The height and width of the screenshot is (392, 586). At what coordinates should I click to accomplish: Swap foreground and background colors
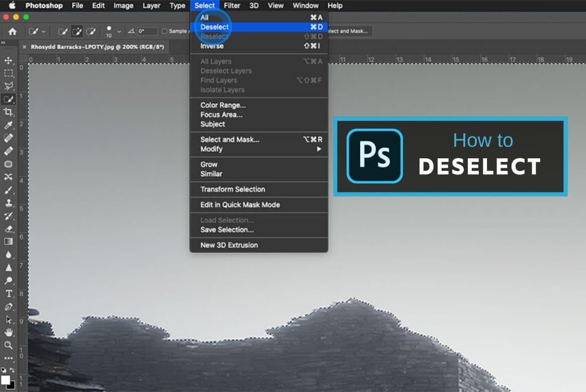click(13, 370)
